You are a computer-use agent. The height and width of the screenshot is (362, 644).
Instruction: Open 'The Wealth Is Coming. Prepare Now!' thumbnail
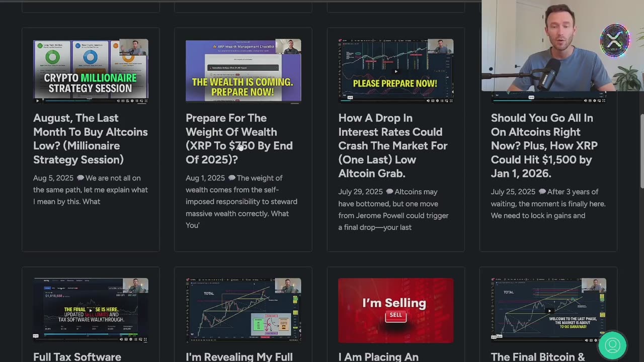coord(243,71)
